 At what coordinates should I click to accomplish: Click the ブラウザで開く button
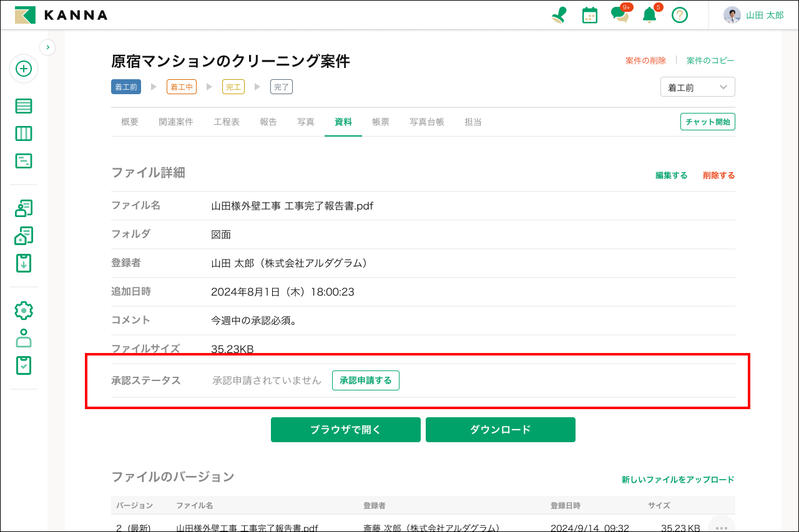click(x=345, y=430)
